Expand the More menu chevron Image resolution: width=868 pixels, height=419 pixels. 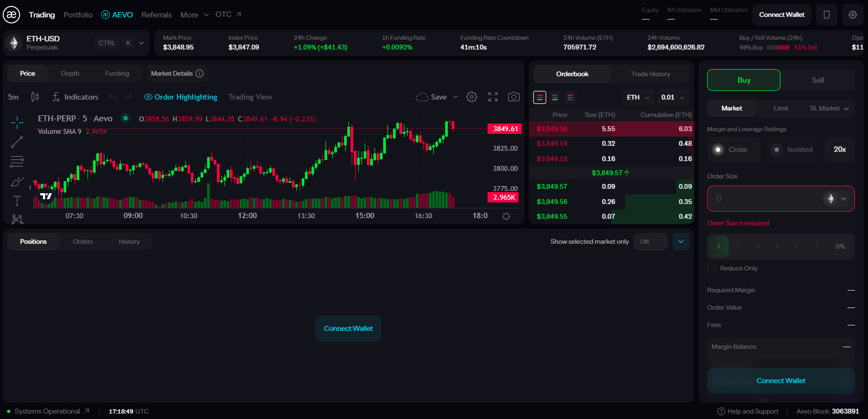207,15
